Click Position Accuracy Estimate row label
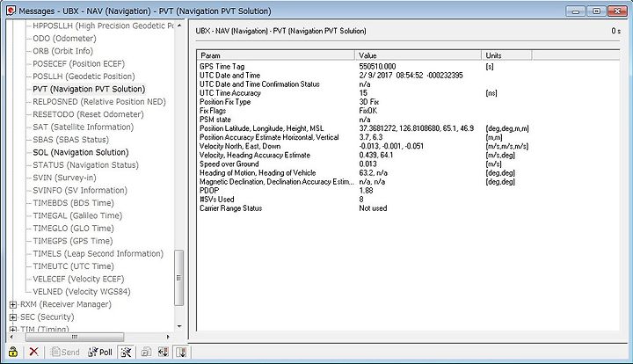Image resolution: width=633 pixels, height=364 pixels. (x=269, y=138)
